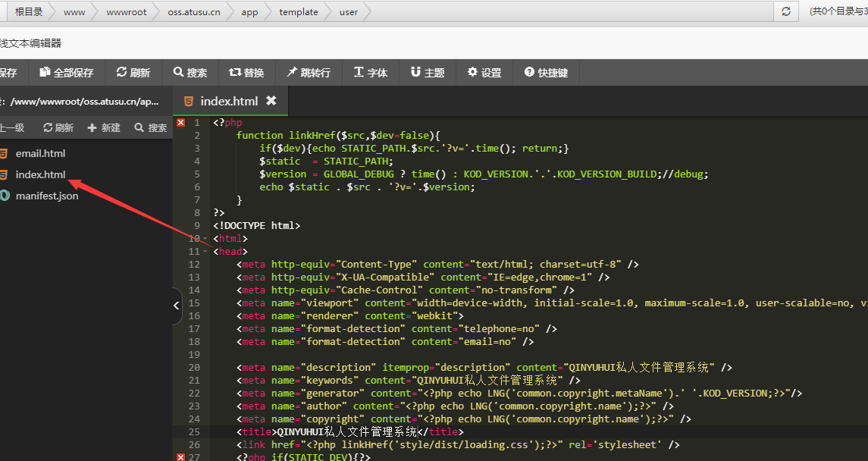The height and width of the screenshot is (461, 868).
Task: Save all files with 全部保存
Action: [x=66, y=73]
